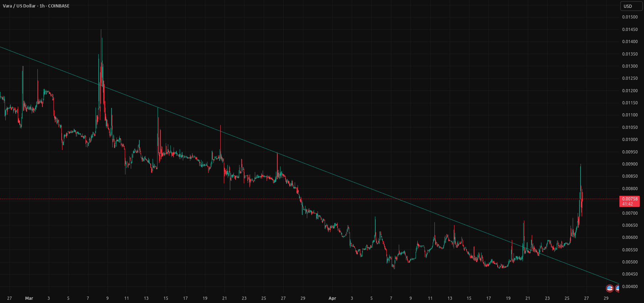644x303 pixels.
Task: Click the 0.01250 price axis label
Action: [x=630, y=78]
